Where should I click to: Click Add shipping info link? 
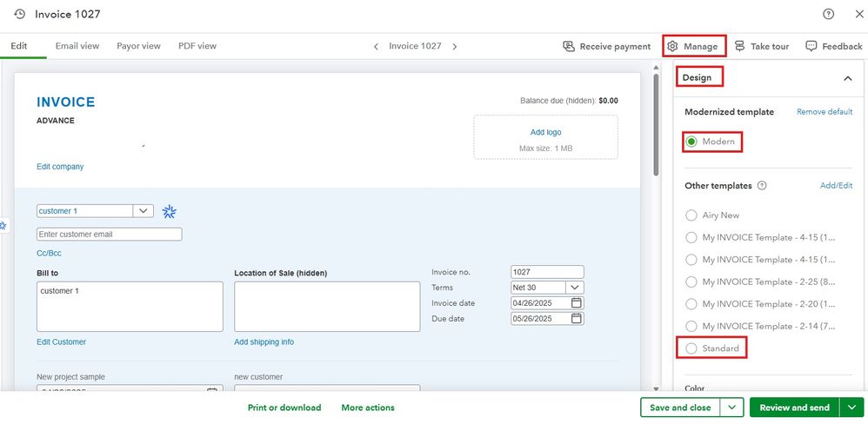pyautogui.click(x=264, y=342)
